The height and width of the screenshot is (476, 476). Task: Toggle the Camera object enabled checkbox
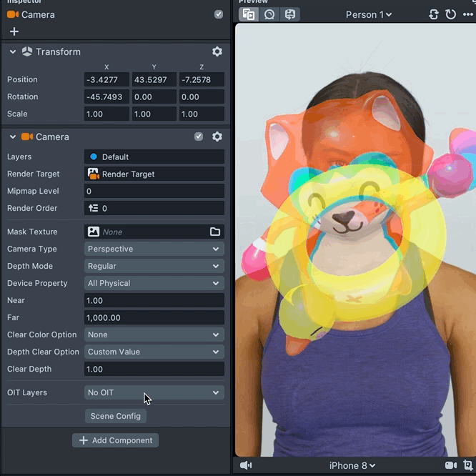(219, 14)
